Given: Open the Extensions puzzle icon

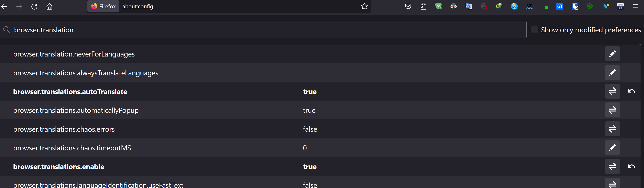Looking at the screenshot, I should 423,7.
